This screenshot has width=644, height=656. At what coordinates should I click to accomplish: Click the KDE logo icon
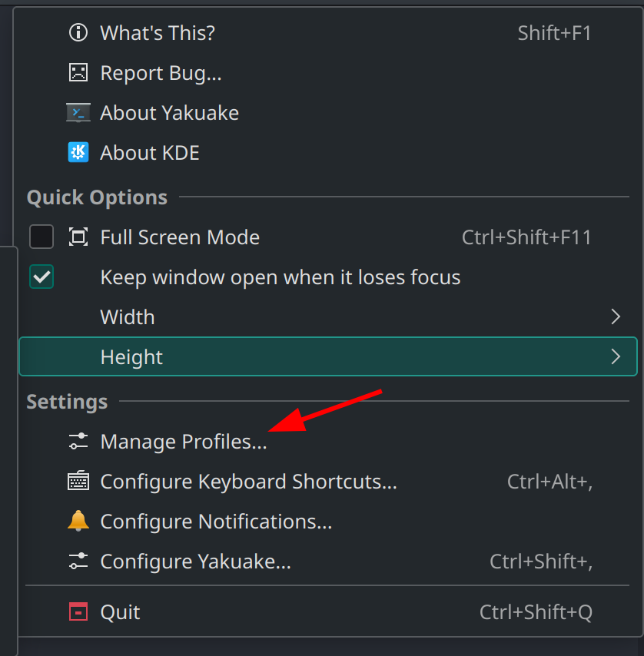(x=78, y=152)
